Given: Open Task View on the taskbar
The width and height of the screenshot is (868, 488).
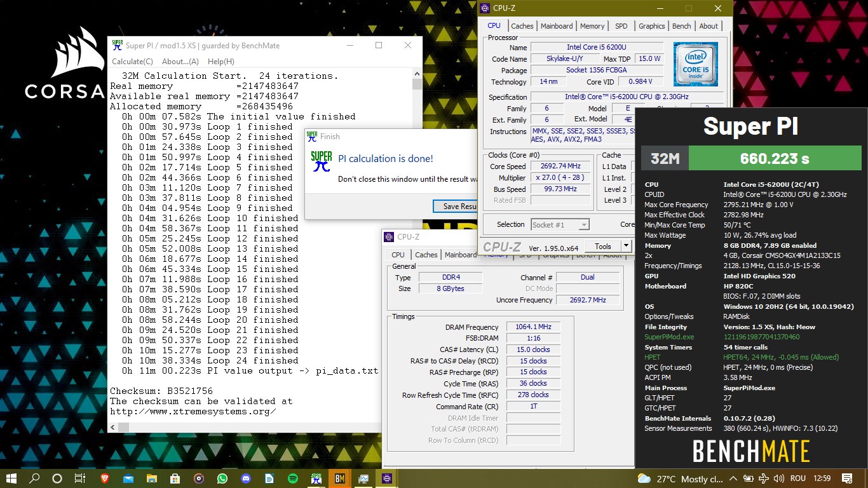Looking at the screenshot, I should (x=80, y=478).
